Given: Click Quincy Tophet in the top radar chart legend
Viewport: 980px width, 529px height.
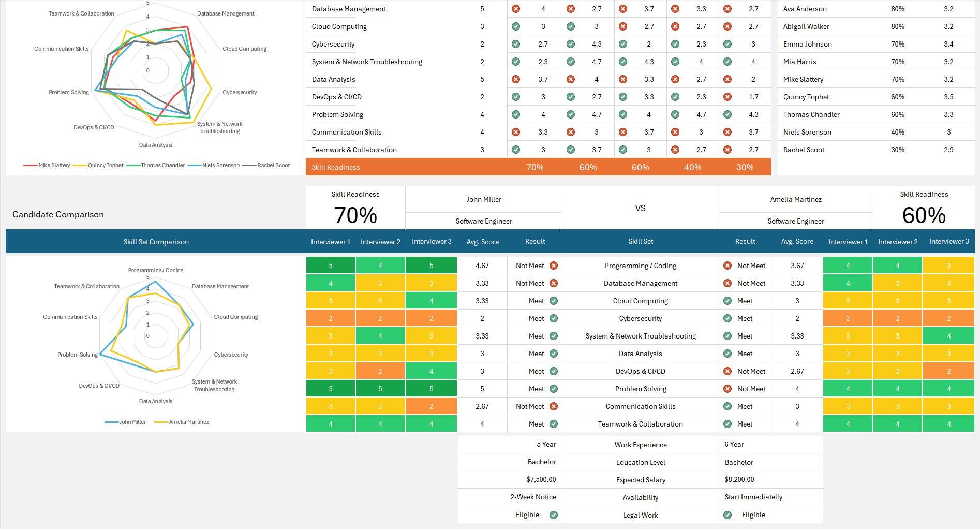Looking at the screenshot, I should point(98,165).
